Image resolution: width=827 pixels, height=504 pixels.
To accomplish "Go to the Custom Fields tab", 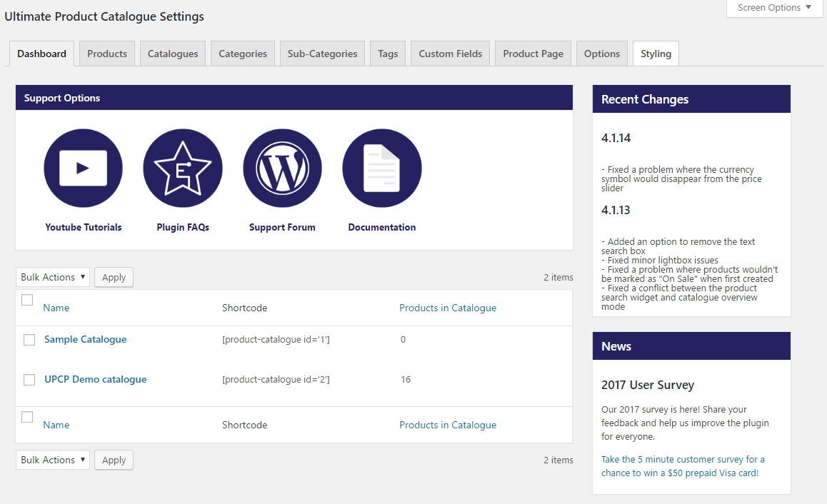I will pos(450,53).
